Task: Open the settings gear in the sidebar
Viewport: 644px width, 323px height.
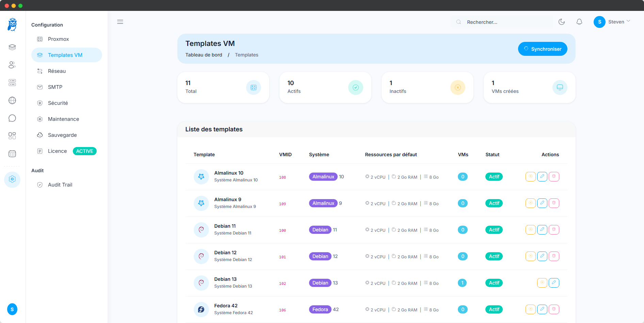Action: 12,180
